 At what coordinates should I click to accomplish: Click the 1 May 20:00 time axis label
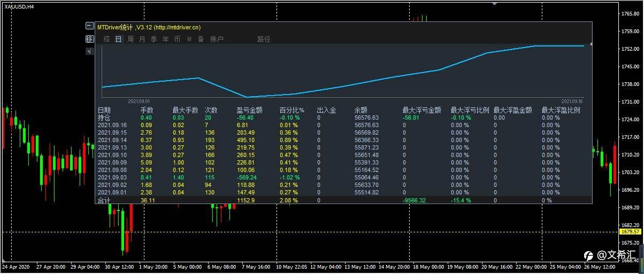pyautogui.click(x=154, y=266)
